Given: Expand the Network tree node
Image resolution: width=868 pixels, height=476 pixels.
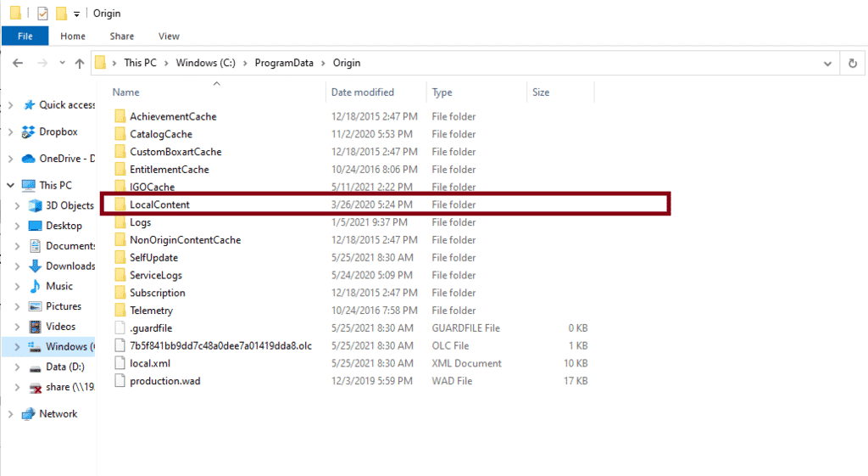Looking at the screenshot, I should click(x=10, y=414).
